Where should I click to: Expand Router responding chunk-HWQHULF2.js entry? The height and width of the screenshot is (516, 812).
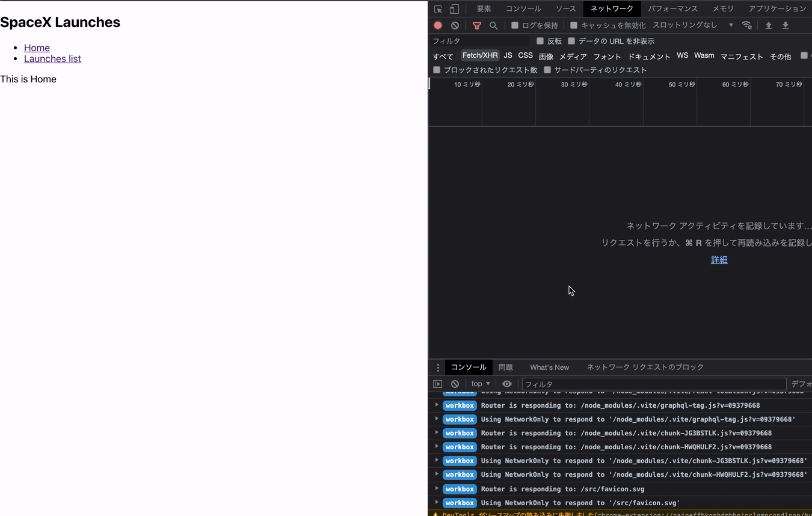(x=437, y=446)
